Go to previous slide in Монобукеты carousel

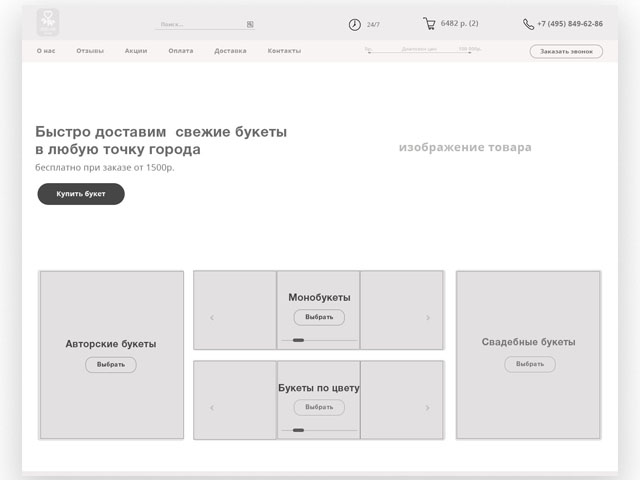(x=212, y=318)
